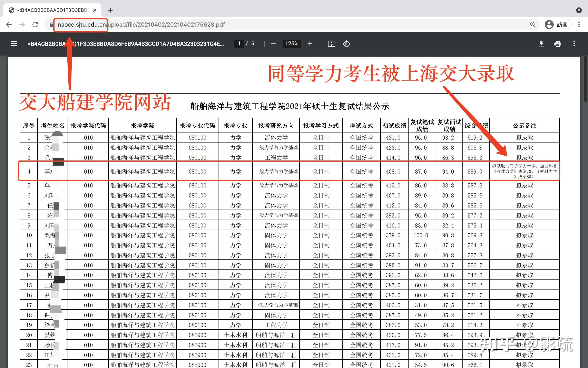Select the 全国统考 cell in row 6
Viewport: 588px width, 368px height.
[361, 195]
